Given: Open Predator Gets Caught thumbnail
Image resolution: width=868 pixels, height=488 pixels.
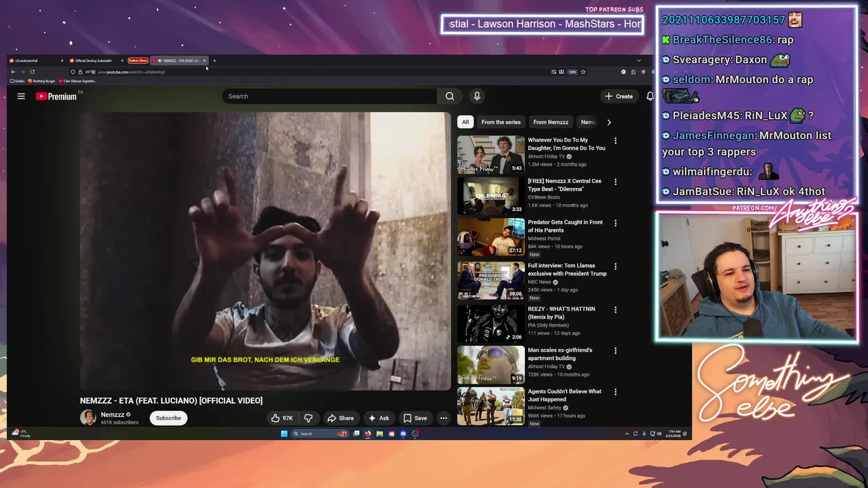Looking at the screenshot, I should point(491,237).
